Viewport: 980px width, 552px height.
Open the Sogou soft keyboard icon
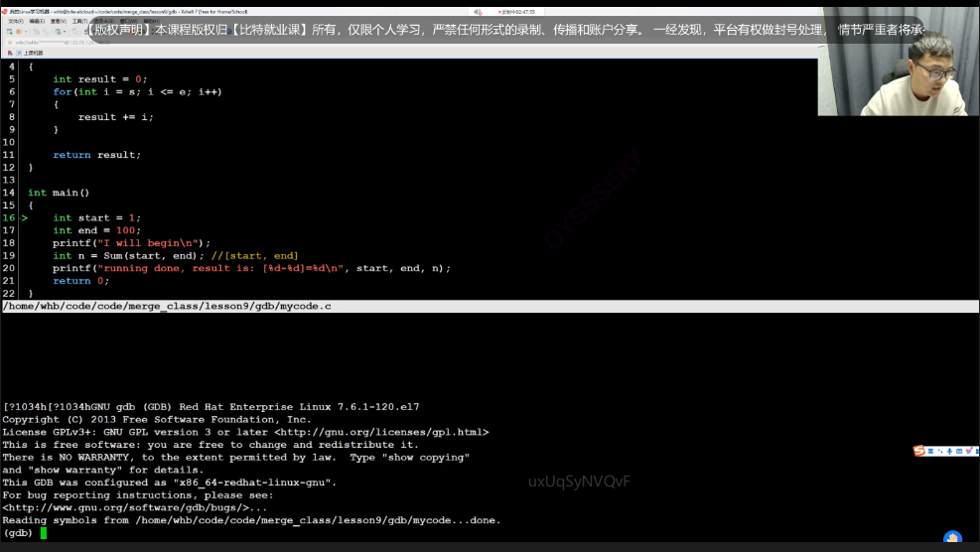pyautogui.click(x=959, y=451)
